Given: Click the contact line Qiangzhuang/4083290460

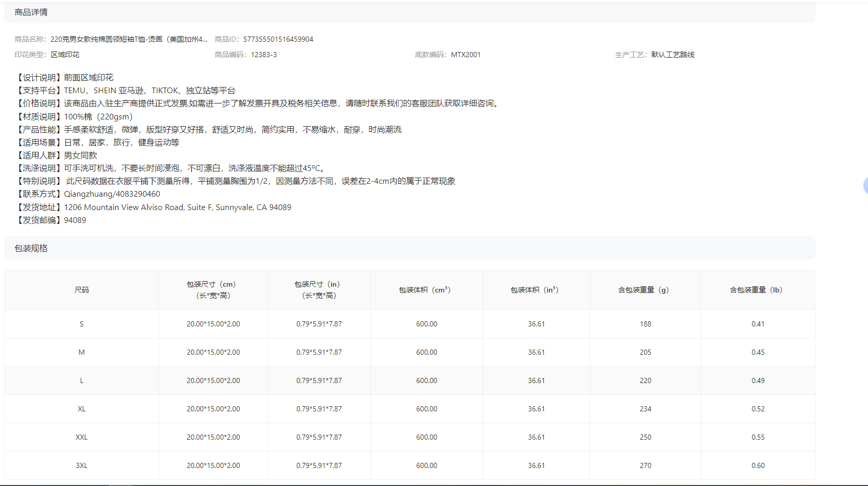Looking at the screenshot, I should pos(112,194).
